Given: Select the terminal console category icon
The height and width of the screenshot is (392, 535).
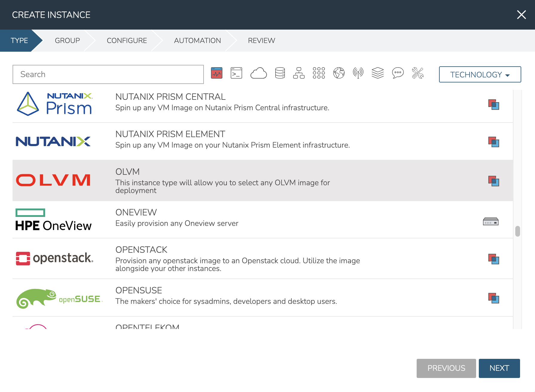Looking at the screenshot, I should (x=236, y=73).
